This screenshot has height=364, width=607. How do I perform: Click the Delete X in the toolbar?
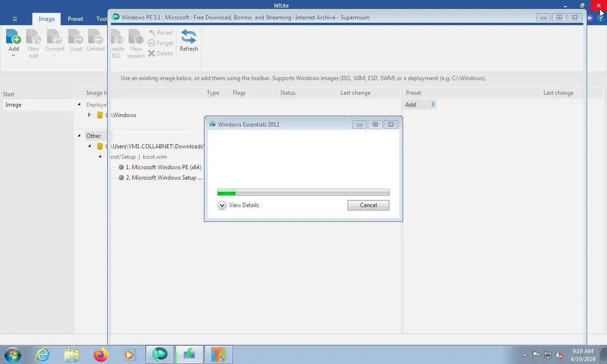click(x=152, y=54)
